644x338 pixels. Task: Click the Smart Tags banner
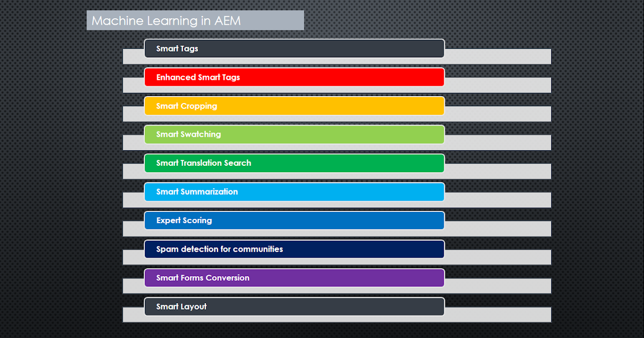point(294,48)
